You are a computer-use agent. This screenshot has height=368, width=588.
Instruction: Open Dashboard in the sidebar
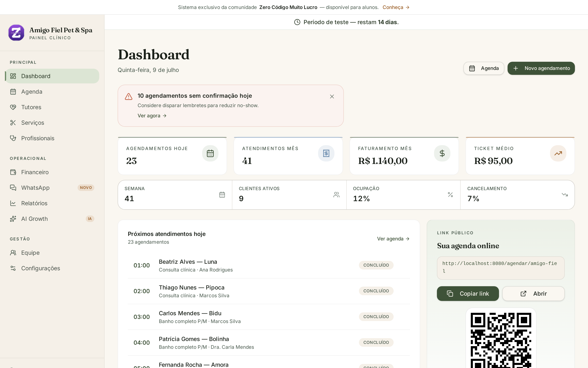(52, 76)
